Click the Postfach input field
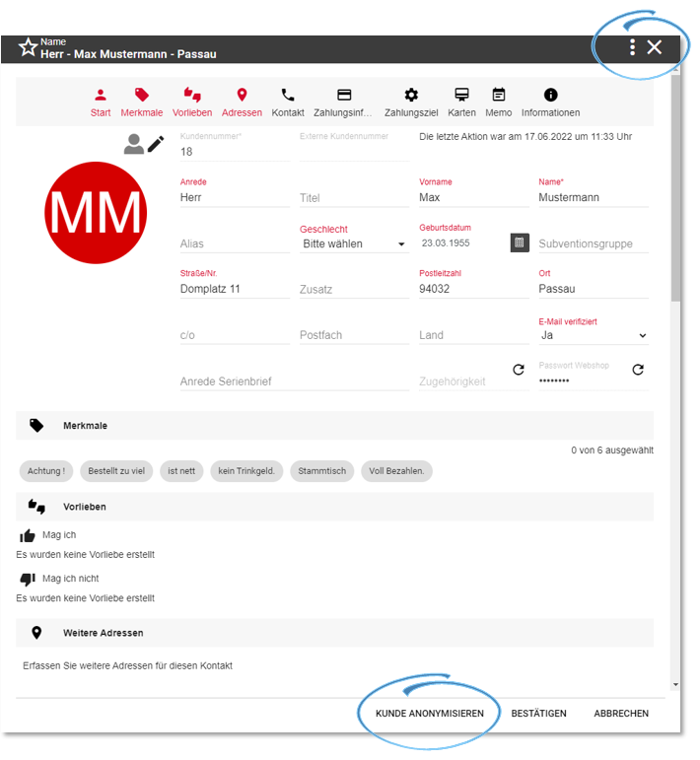 354,335
